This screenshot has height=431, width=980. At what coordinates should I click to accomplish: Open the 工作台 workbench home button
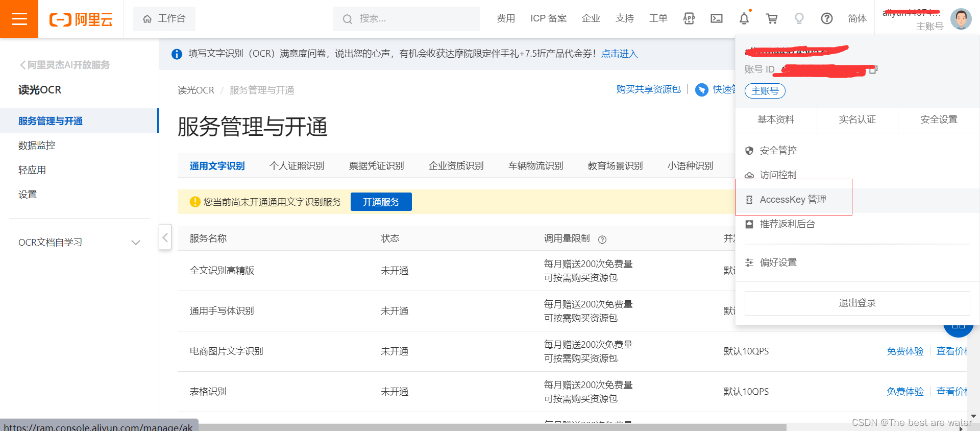pyautogui.click(x=164, y=19)
